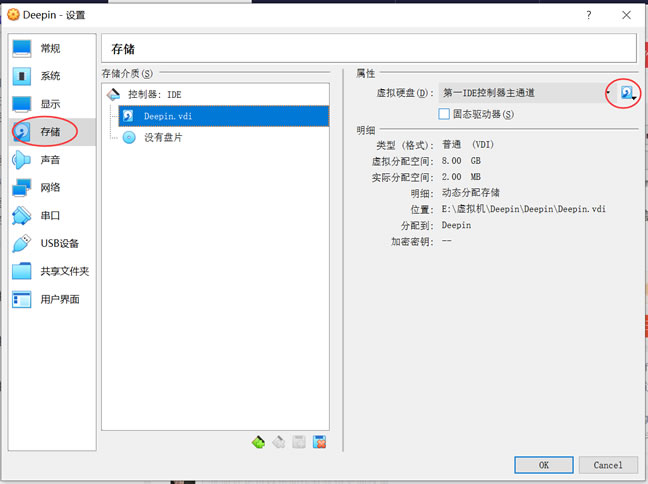Click the 用户界面 user interface icon
Image resolution: width=648 pixels, height=484 pixels.
[21, 299]
